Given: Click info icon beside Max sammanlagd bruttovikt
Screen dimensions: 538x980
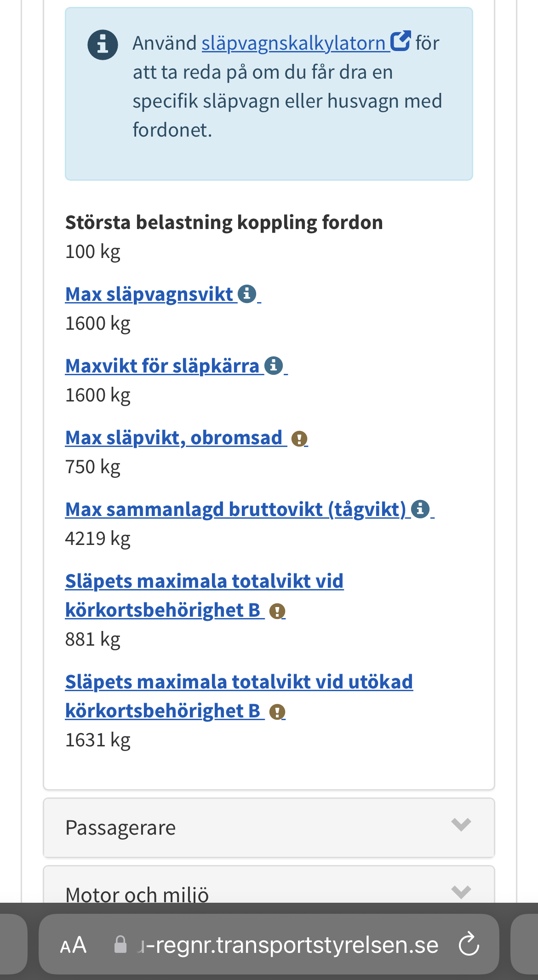Looking at the screenshot, I should click(x=420, y=509).
